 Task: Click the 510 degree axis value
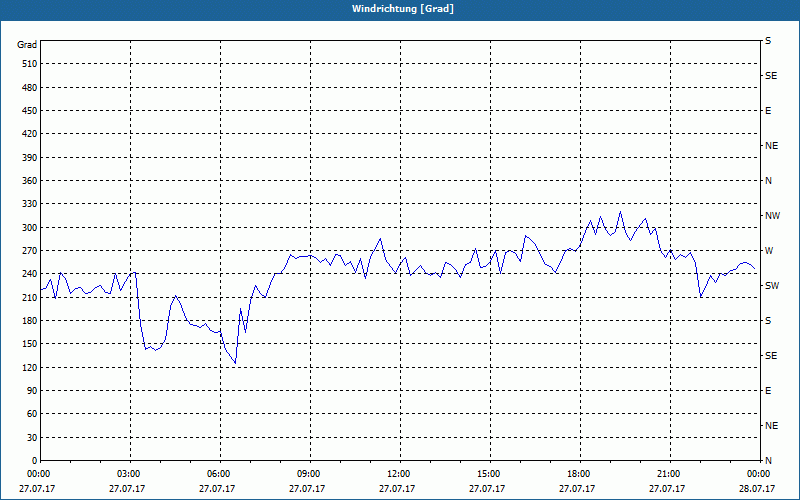30,64
